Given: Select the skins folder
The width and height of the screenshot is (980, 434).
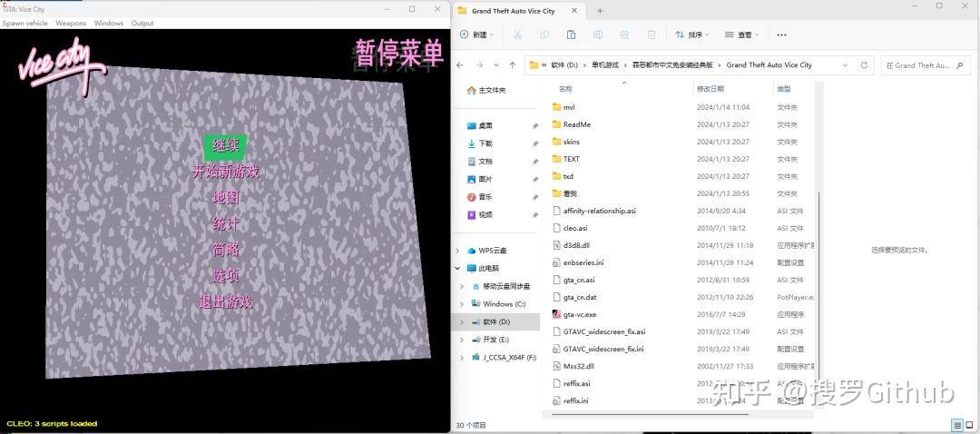Looking at the screenshot, I should pos(572,142).
